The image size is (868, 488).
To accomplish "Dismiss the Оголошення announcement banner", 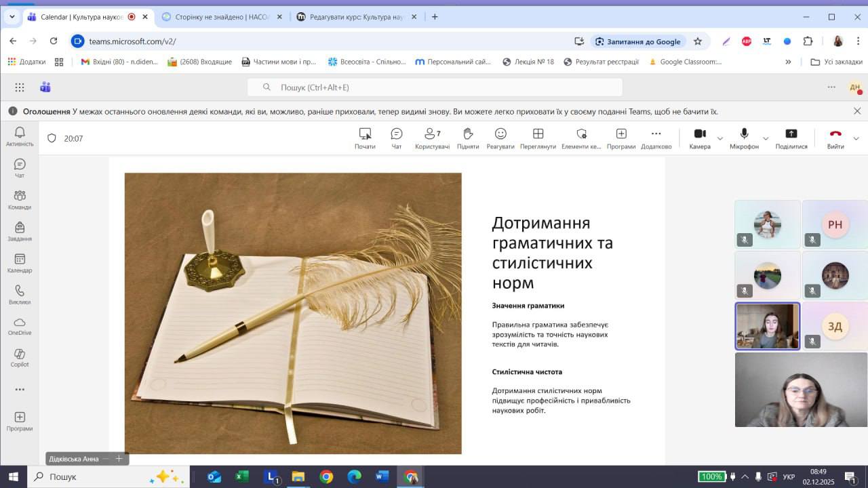I will click(857, 111).
